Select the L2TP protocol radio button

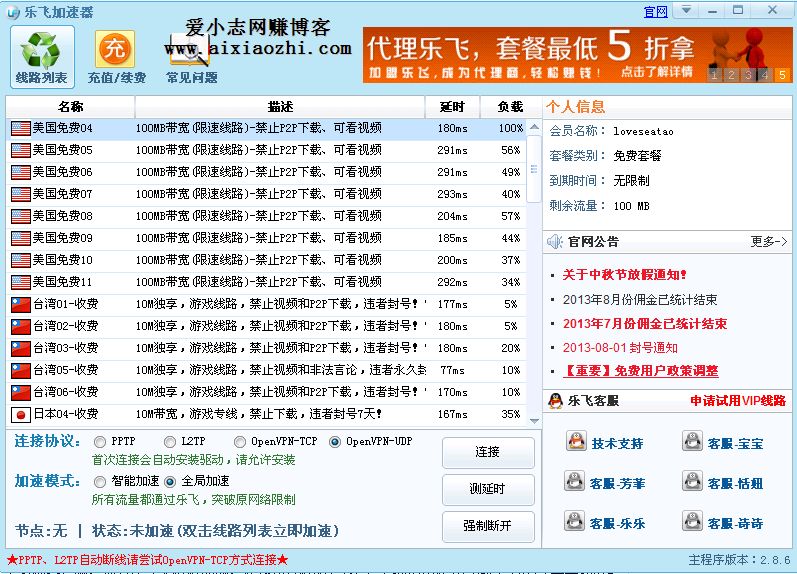170,442
